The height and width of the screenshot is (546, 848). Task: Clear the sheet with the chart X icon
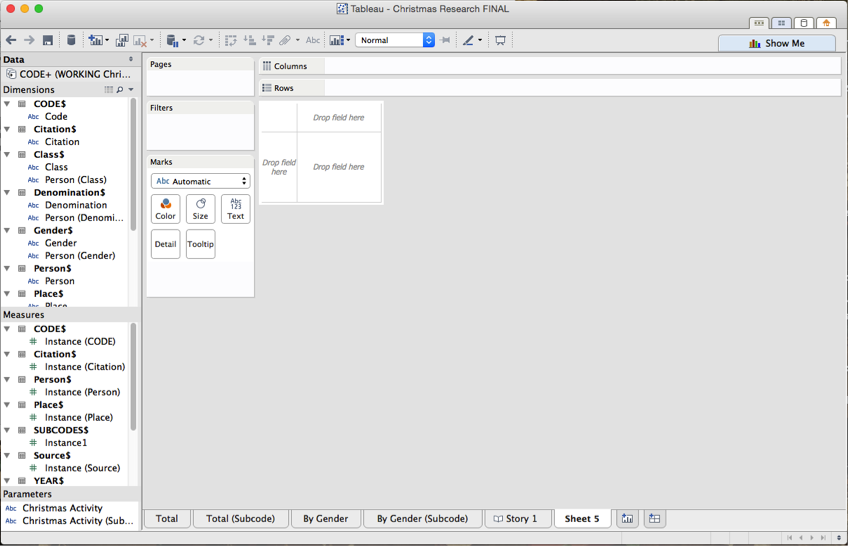[140, 40]
